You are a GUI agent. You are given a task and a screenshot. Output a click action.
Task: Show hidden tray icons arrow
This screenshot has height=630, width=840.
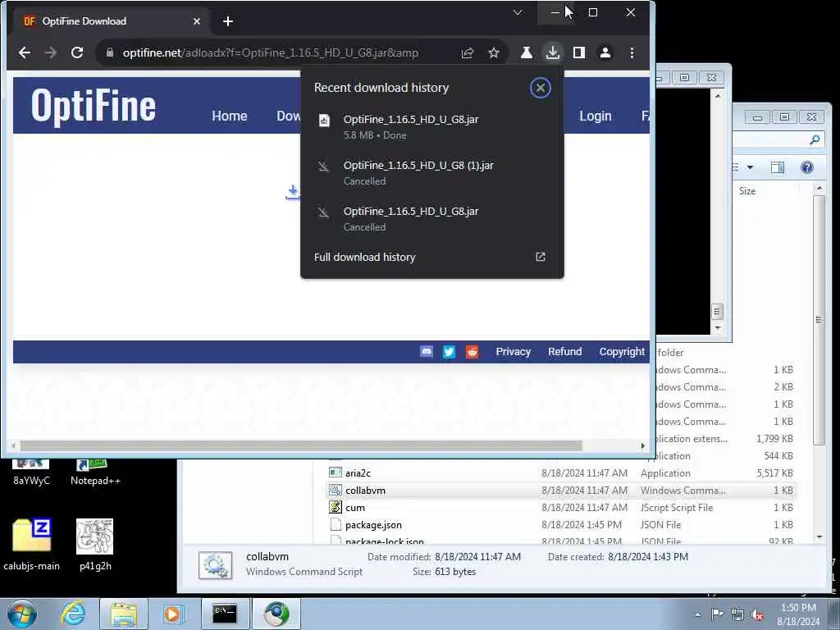(x=697, y=614)
